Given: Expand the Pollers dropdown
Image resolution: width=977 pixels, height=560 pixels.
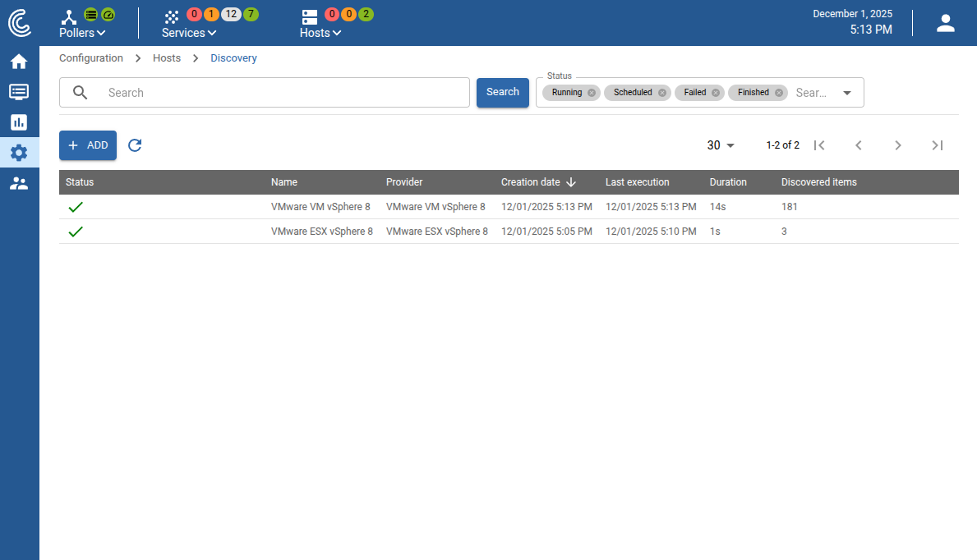Looking at the screenshot, I should [82, 33].
